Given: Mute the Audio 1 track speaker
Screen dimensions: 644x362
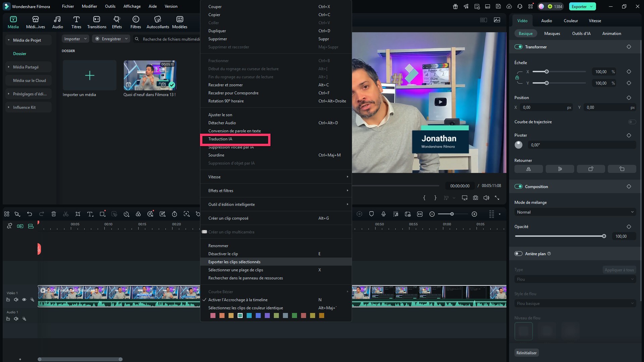Looking at the screenshot, I should click(16, 319).
